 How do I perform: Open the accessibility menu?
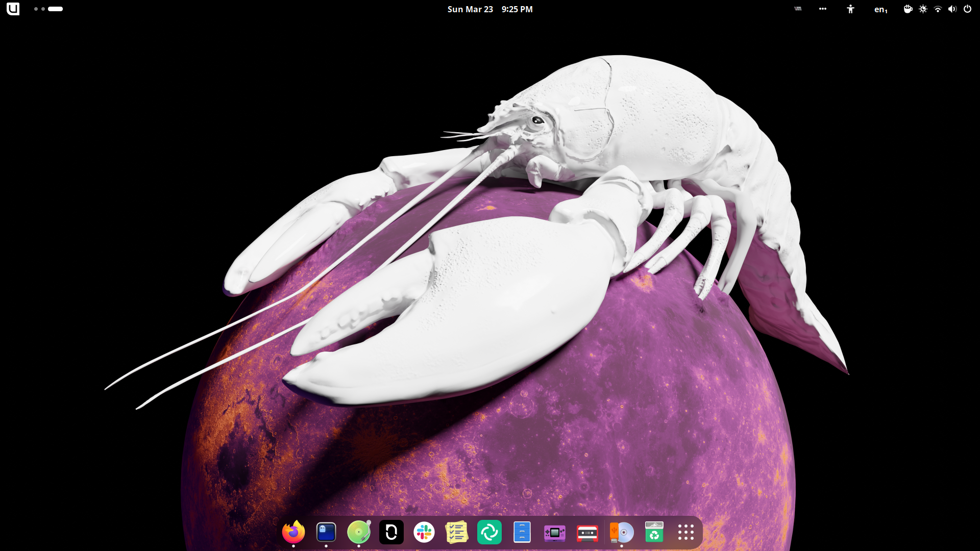850,9
